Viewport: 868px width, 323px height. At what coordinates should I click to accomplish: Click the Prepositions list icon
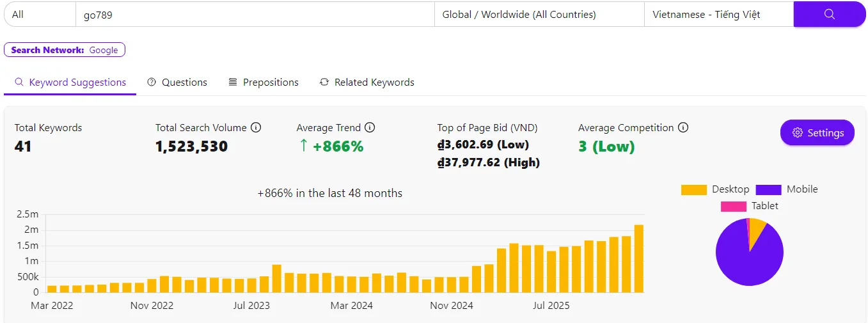tap(233, 83)
